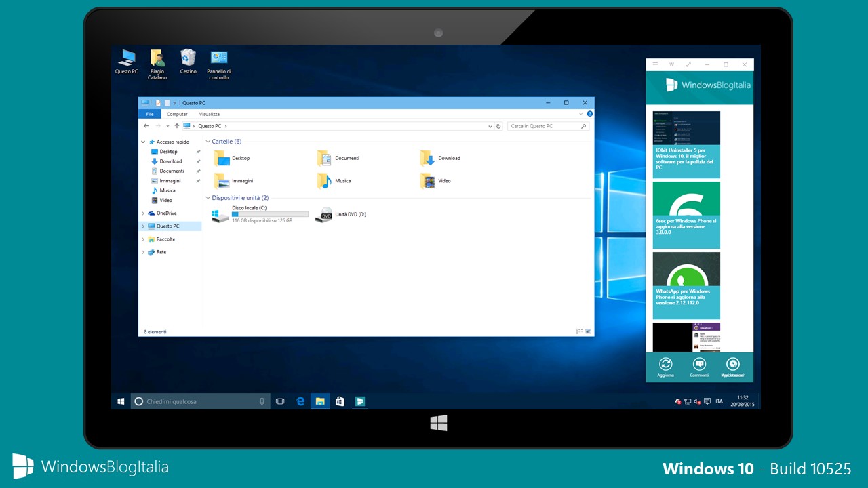Expand the Questo PC tree node

click(143, 226)
